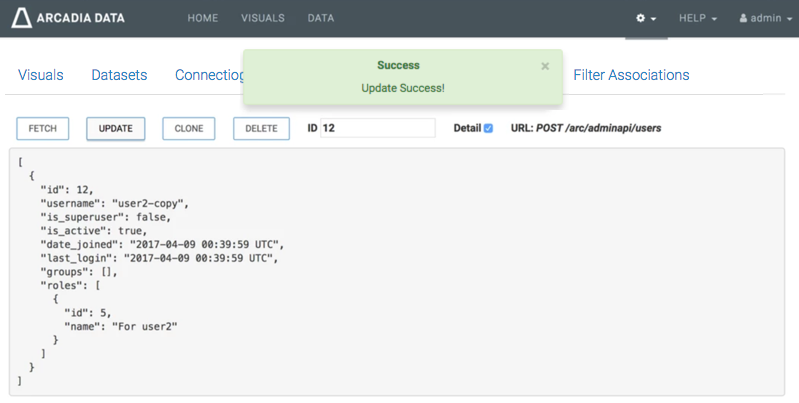Click the Arcadia Data logo icon

(x=22, y=18)
